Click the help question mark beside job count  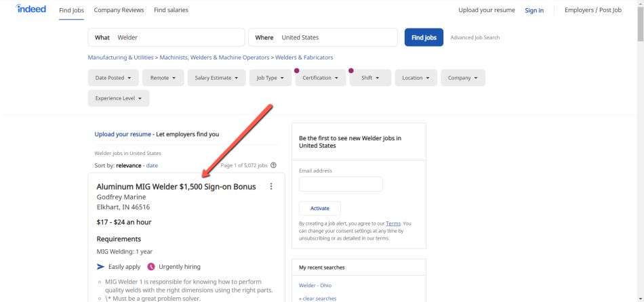(x=274, y=165)
